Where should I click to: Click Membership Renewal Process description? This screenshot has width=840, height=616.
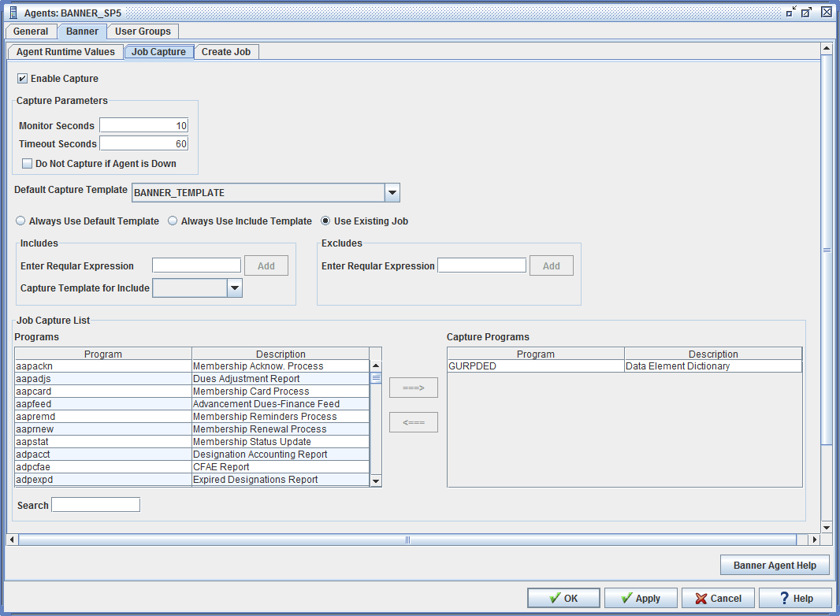click(281, 429)
